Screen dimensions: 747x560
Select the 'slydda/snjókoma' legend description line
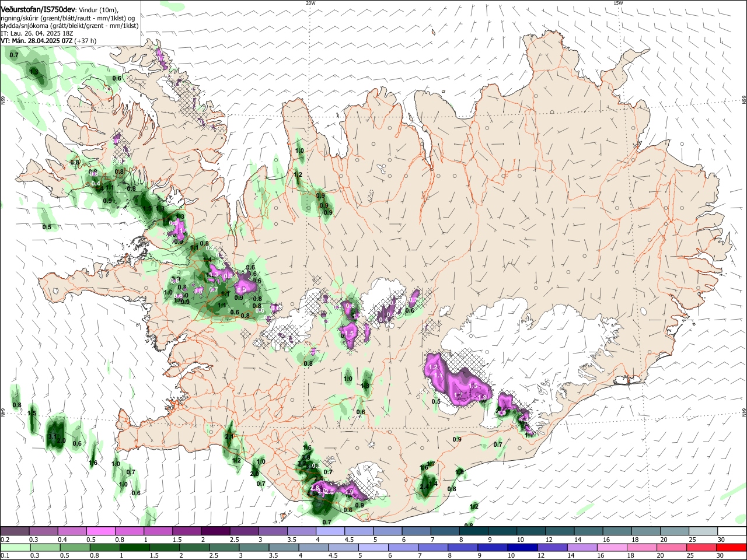tap(69, 26)
